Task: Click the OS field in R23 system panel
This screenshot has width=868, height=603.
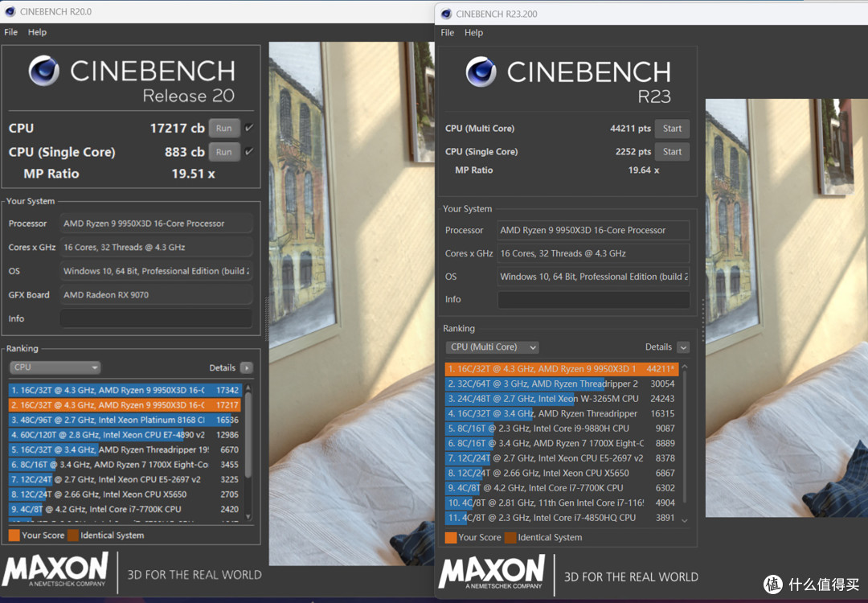Action: click(593, 277)
